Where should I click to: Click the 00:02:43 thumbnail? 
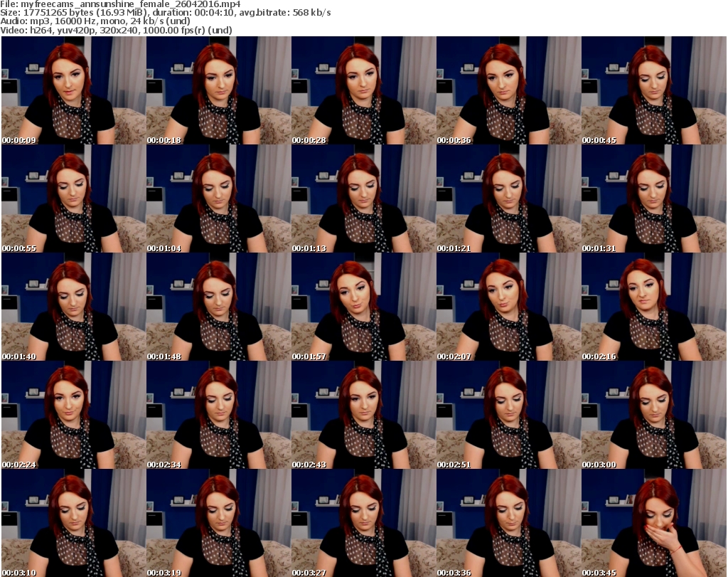pyautogui.click(x=363, y=415)
